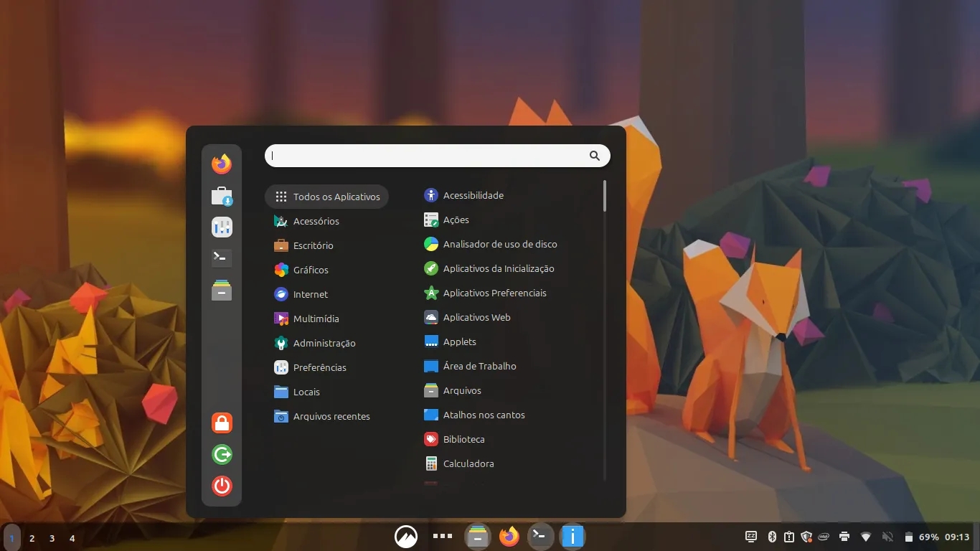Open Files manager from menu favorites sidebar

point(222,289)
